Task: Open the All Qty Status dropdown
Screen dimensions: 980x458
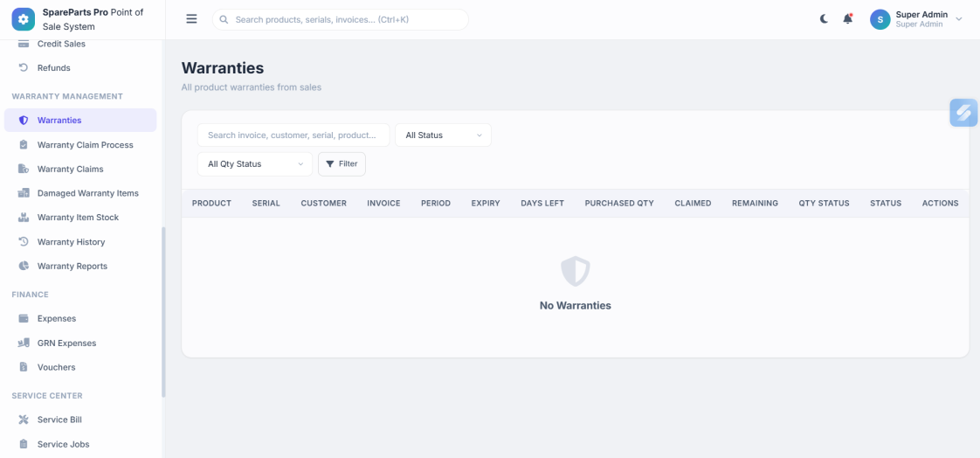Action: tap(255, 164)
